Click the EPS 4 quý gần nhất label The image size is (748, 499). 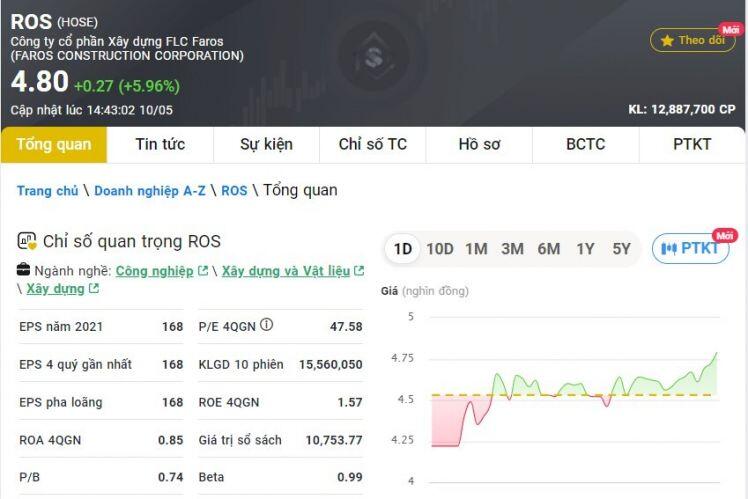pyautogui.click(x=75, y=364)
